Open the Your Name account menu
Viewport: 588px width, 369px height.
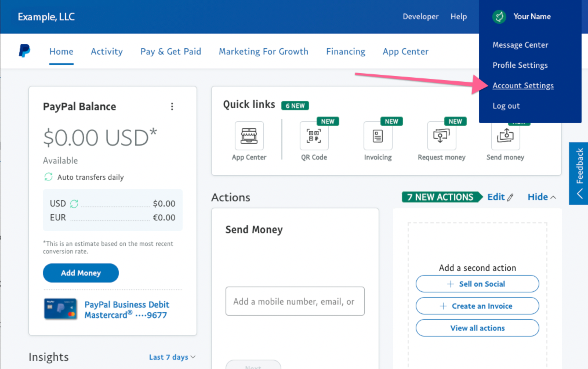click(x=532, y=16)
